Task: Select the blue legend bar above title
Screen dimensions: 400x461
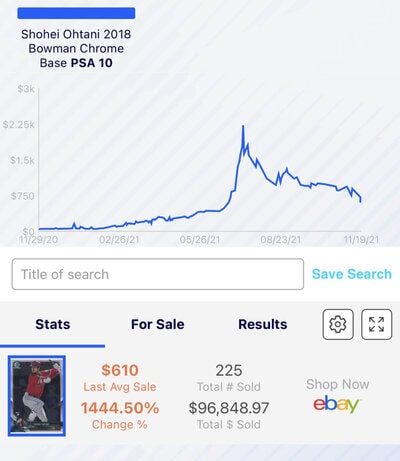Action: (76, 13)
